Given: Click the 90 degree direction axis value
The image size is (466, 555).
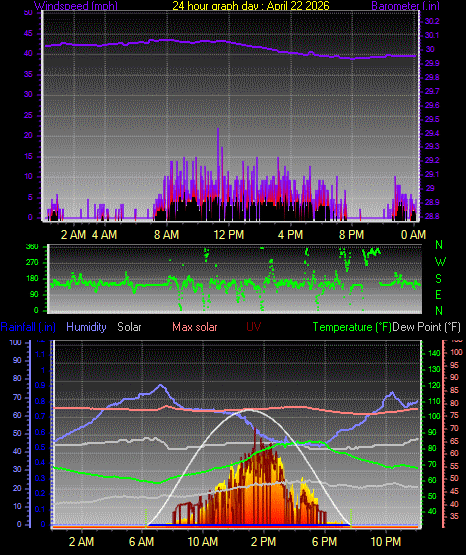Looking at the screenshot, I should 34,294.
